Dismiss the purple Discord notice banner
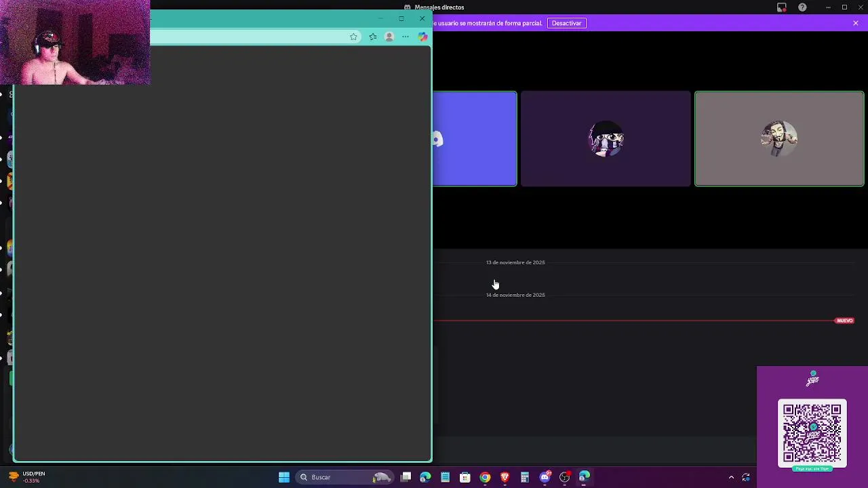 click(856, 23)
